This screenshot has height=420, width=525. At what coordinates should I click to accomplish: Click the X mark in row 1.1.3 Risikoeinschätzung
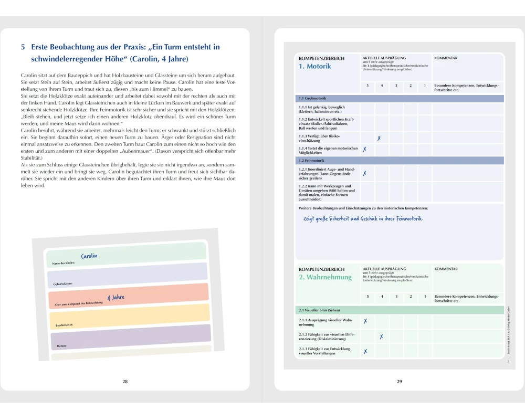[x=379, y=138]
